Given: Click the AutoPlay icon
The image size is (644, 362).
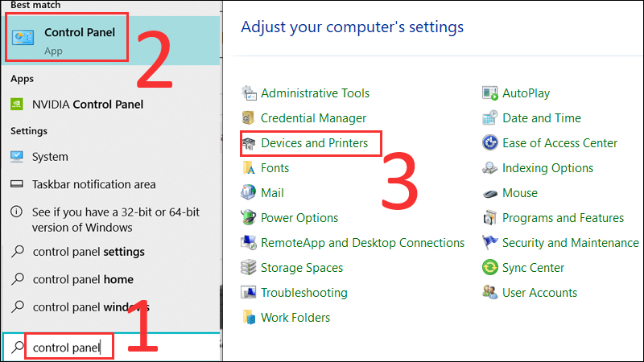Looking at the screenshot, I should point(490,93).
